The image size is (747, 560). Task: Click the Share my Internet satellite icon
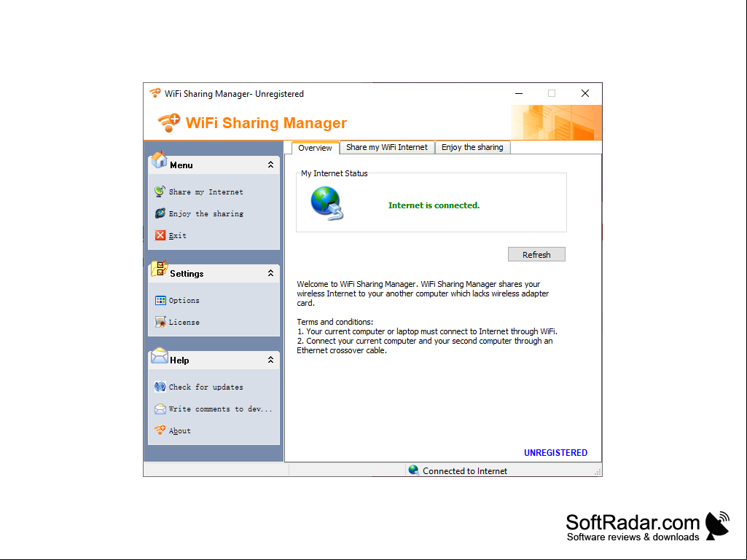160,192
